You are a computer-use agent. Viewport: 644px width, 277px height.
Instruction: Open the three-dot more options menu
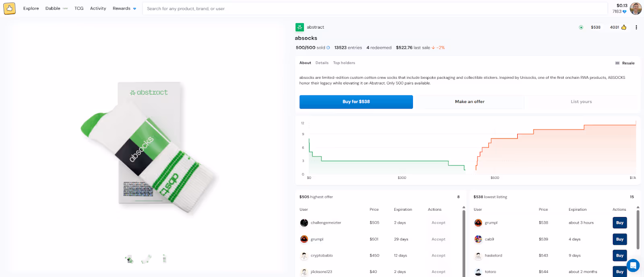pos(636,27)
